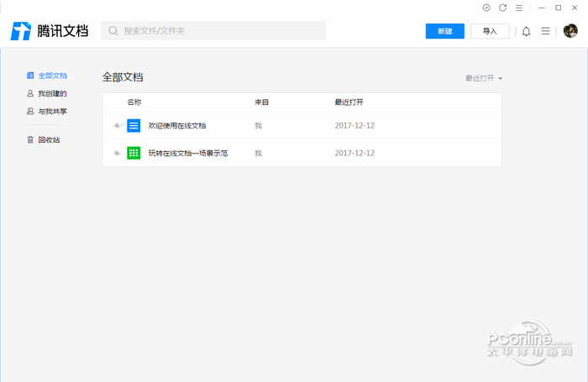This screenshot has height=382, width=588.
Task: Click the refresh icon in title bar
Action: pos(502,8)
